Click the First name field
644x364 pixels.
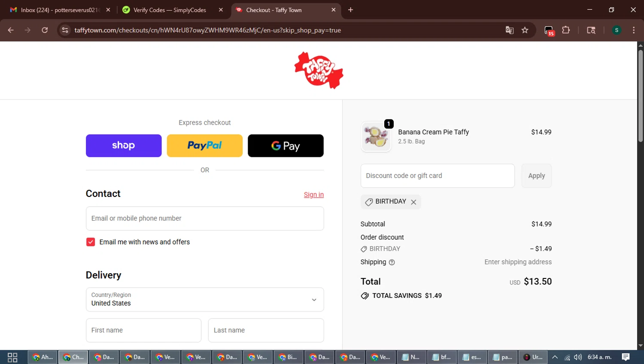click(143, 330)
